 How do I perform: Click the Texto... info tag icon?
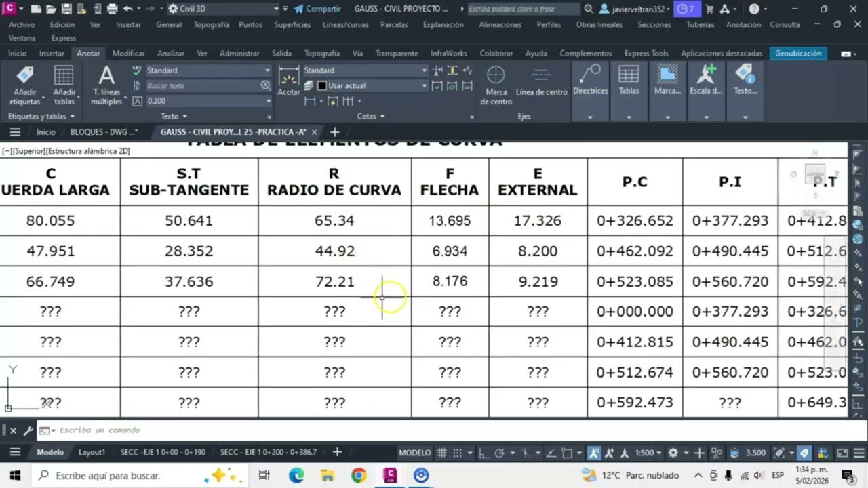tap(745, 80)
